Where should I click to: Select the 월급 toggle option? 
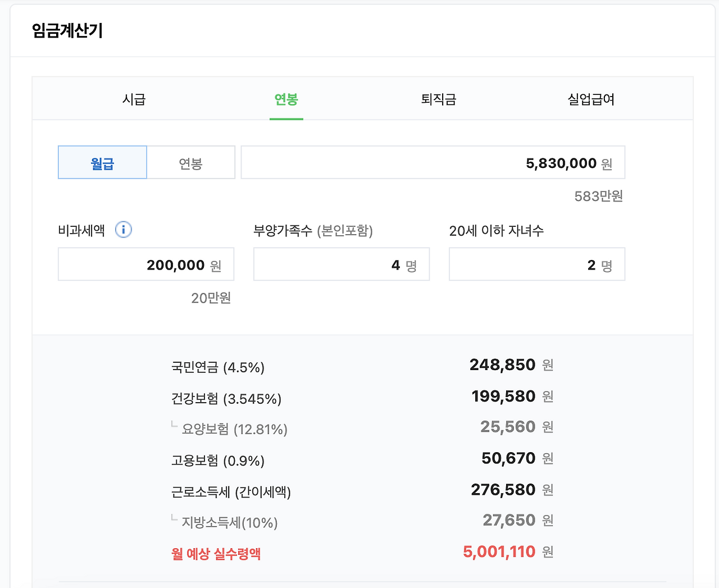(102, 163)
